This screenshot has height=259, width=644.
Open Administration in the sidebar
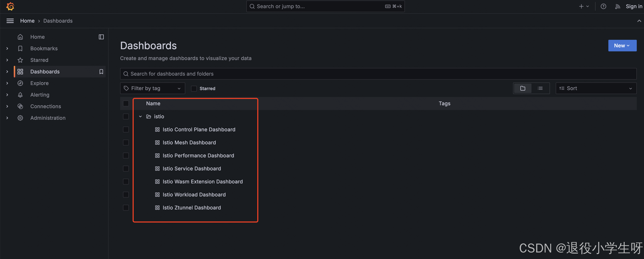click(x=48, y=118)
